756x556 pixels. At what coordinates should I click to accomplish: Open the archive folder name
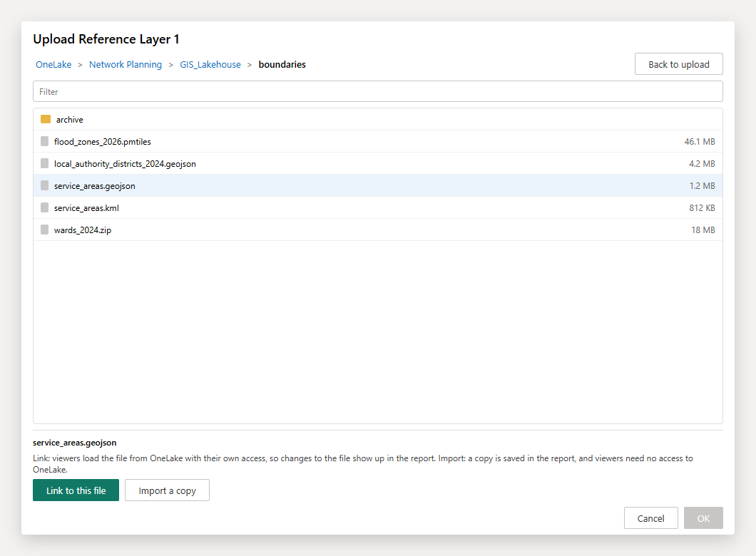(x=69, y=120)
